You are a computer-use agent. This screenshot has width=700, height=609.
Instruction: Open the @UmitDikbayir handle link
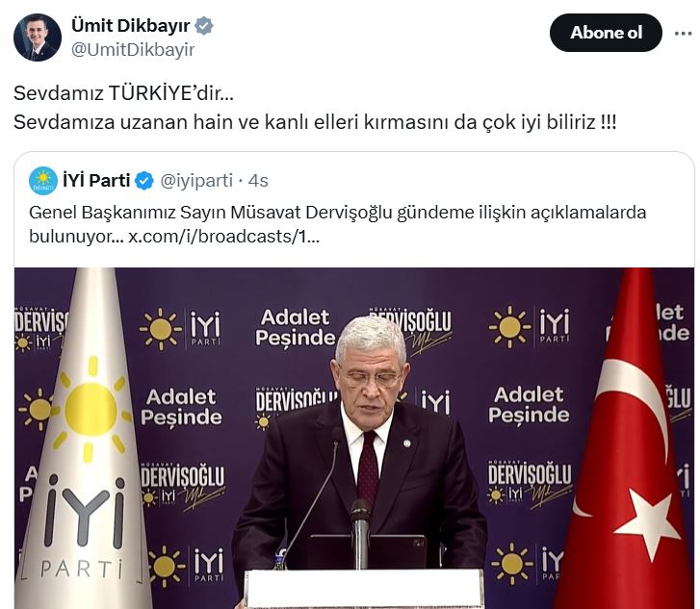(x=133, y=49)
